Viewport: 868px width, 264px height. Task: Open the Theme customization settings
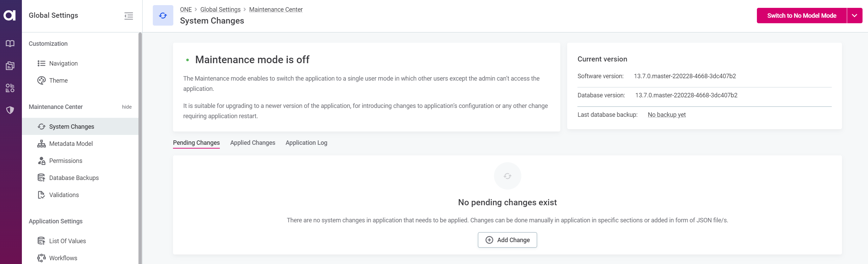pyautogui.click(x=58, y=80)
